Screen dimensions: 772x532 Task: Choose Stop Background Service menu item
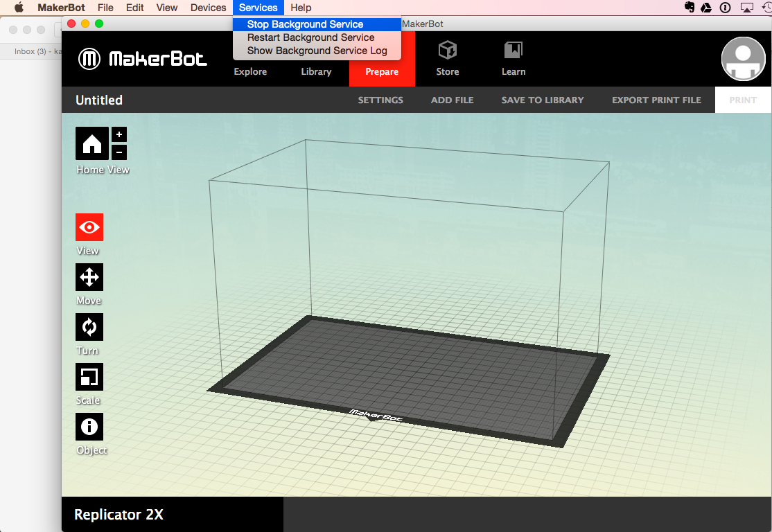click(305, 24)
